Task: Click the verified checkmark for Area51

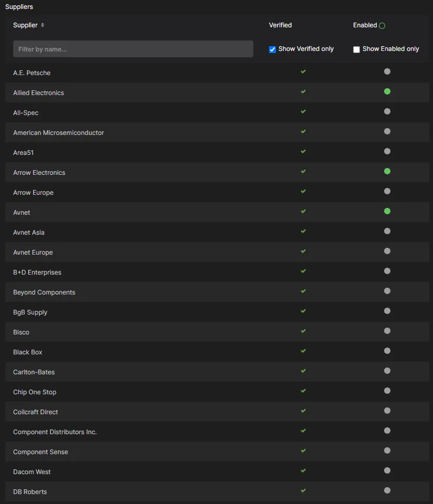Action: point(303,151)
